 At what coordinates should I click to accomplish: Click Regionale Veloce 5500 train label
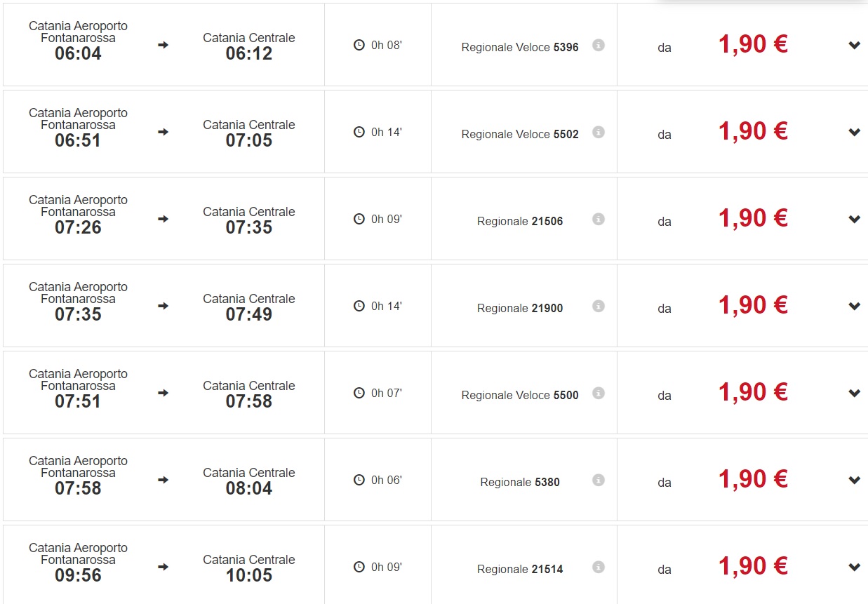[520, 396]
